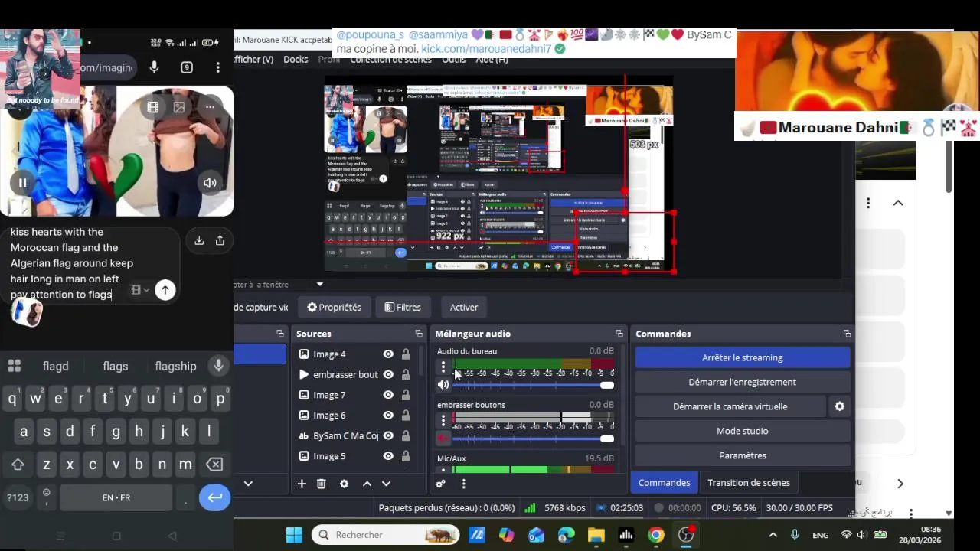Send the prompt with up-arrow button
Screen dimensions: 980x551
[165, 290]
